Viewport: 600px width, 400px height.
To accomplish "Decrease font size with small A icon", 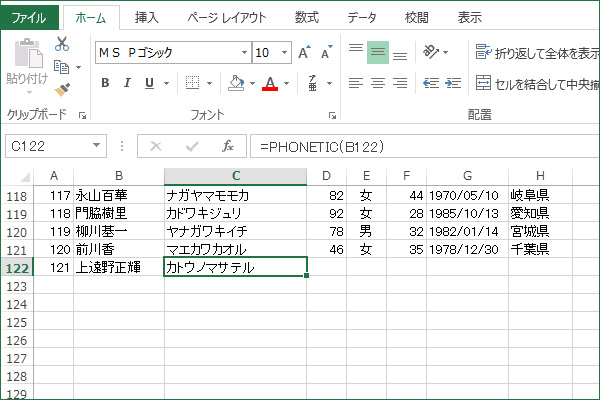I will [326, 52].
